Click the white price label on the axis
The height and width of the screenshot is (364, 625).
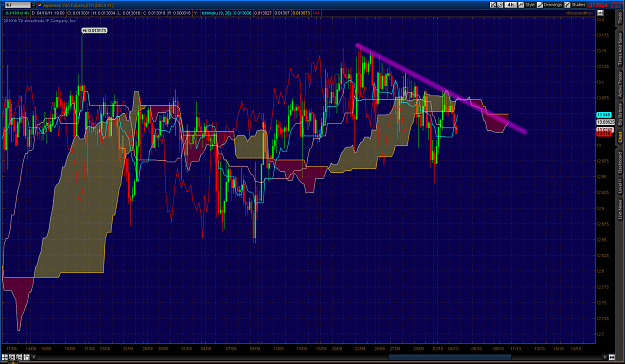605,122
